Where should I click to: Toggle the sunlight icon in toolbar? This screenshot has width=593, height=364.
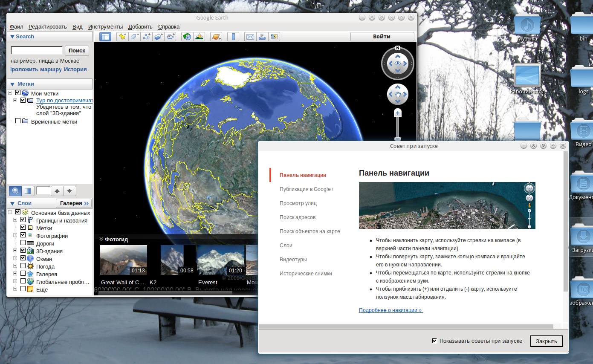click(199, 37)
